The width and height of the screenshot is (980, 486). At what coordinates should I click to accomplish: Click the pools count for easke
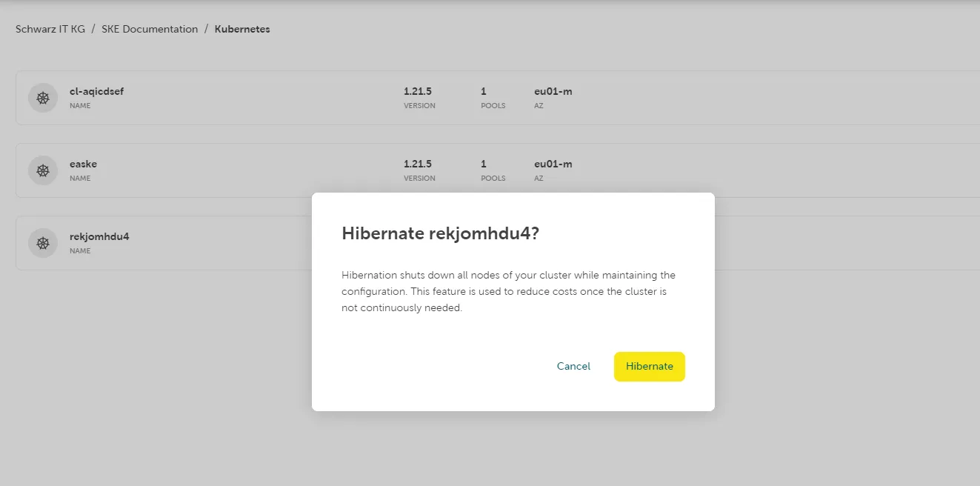[484, 164]
